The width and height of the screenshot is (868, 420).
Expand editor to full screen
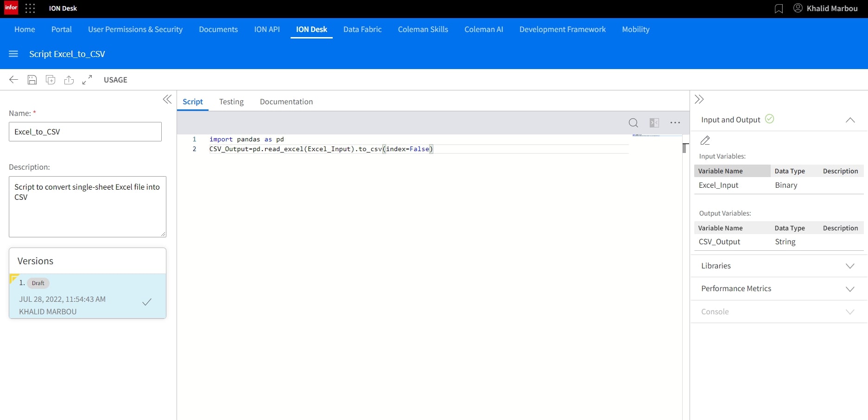click(x=87, y=80)
